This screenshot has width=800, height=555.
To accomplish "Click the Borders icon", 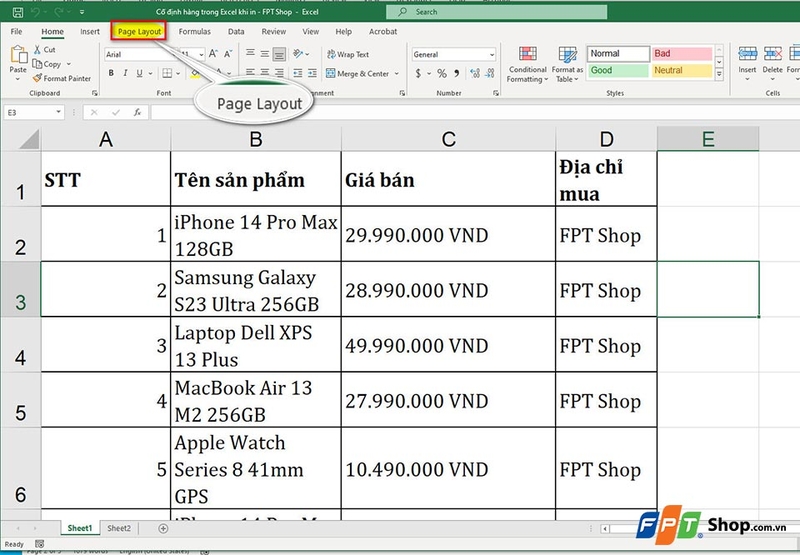I will click(x=167, y=73).
